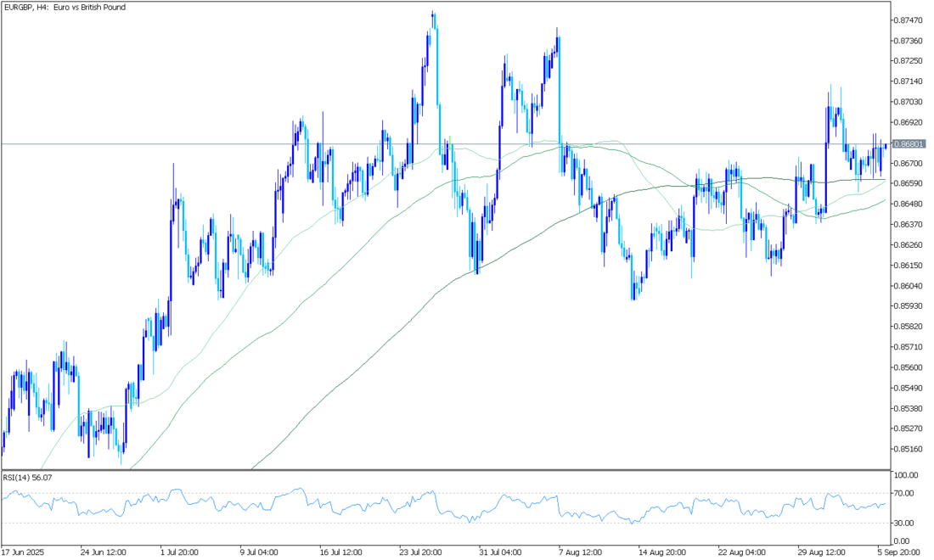
Task: Click the 70.00 RSI level label
Action: (x=904, y=493)
